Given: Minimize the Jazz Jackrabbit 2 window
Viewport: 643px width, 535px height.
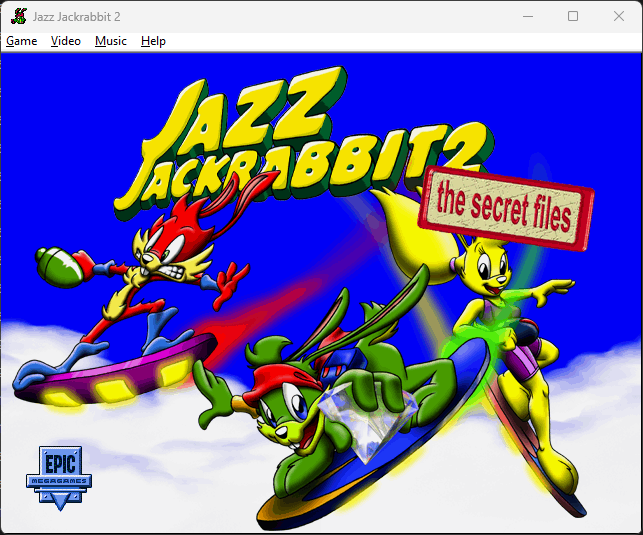Looking at the screenshot, I should pos(528,16).
